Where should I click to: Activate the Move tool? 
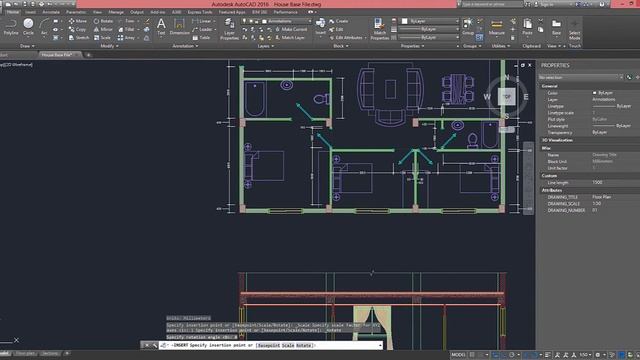click(x=78, y=21)
